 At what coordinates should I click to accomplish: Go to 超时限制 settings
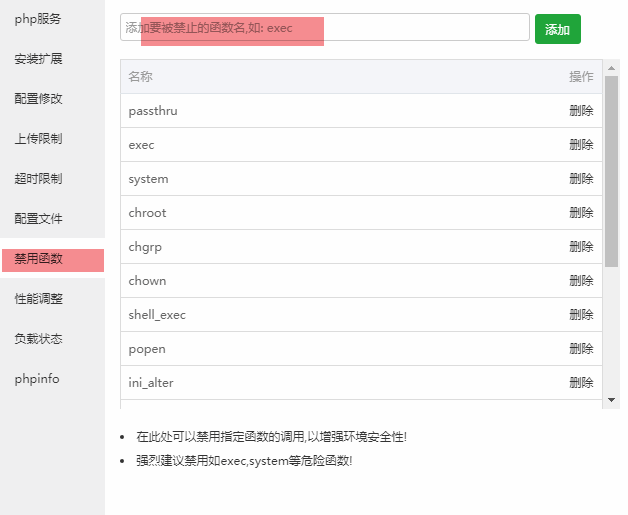[38, 179]
